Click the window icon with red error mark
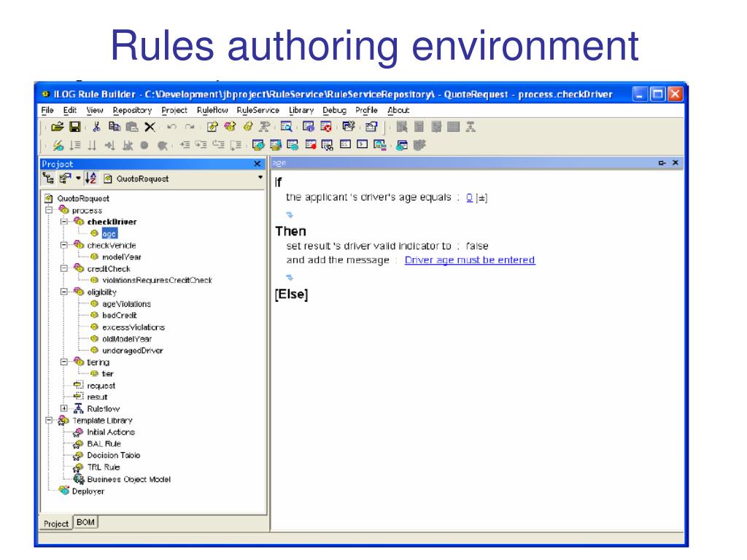This screenshot has height=560, width=747. click(326, 127)
